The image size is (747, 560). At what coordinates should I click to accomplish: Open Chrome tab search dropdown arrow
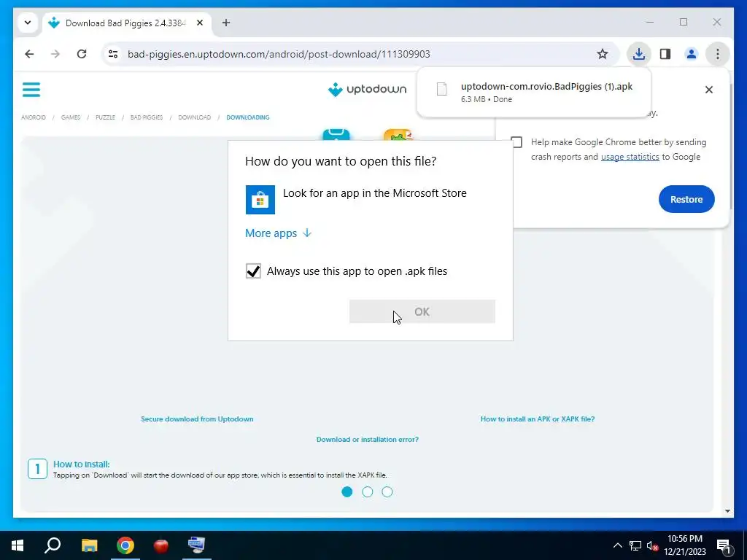coord(28,23)
